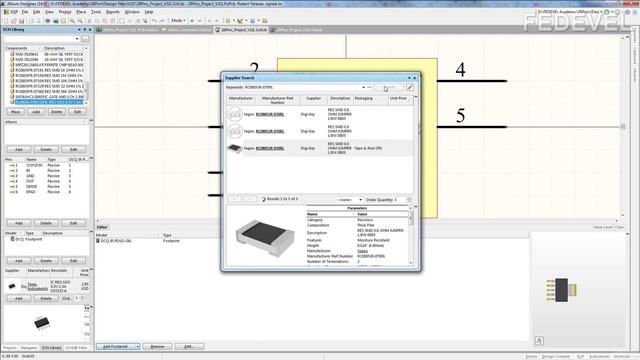Click the refresh icon beside Results count
Screen dimensions: 640x360
263,199
